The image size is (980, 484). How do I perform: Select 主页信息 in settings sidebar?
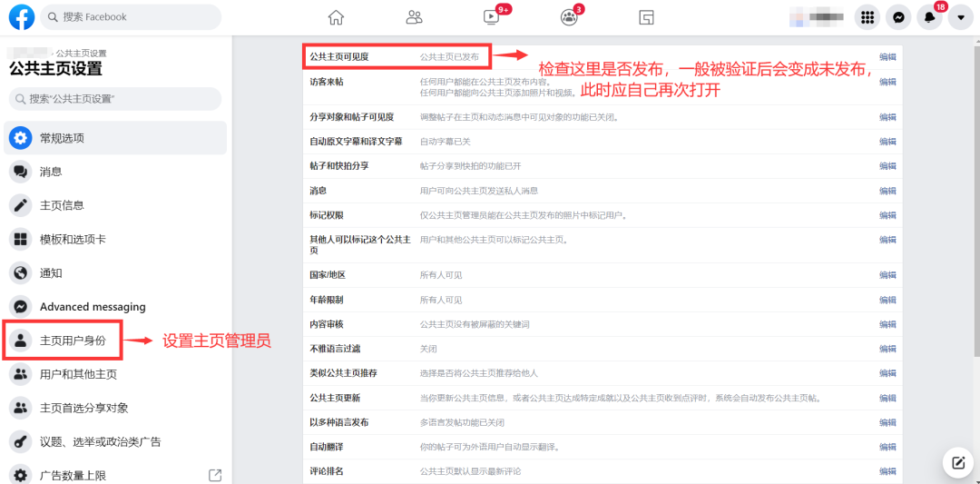coord(115,205)
